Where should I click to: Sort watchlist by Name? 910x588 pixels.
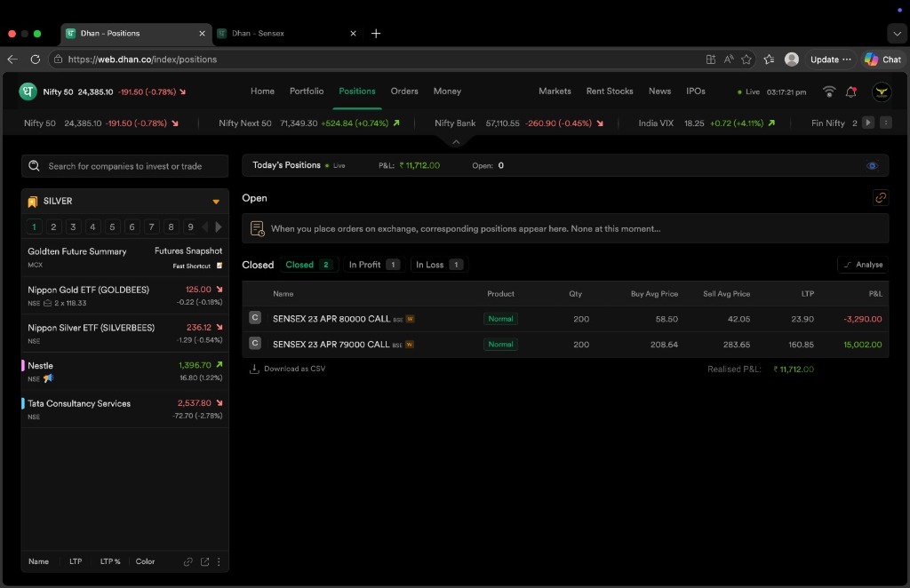(38, 561)
